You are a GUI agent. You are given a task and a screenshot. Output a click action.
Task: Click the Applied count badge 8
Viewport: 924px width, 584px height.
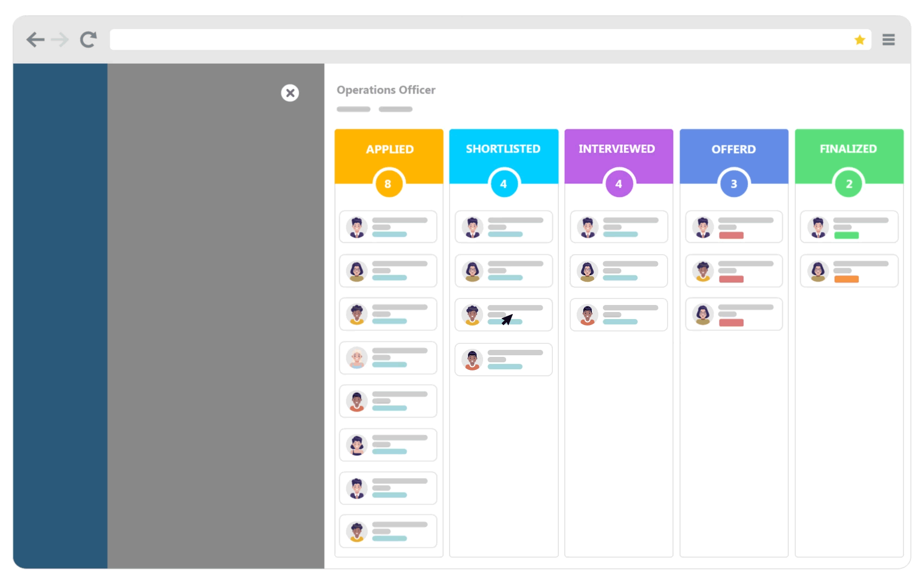(x=388, y=184)
